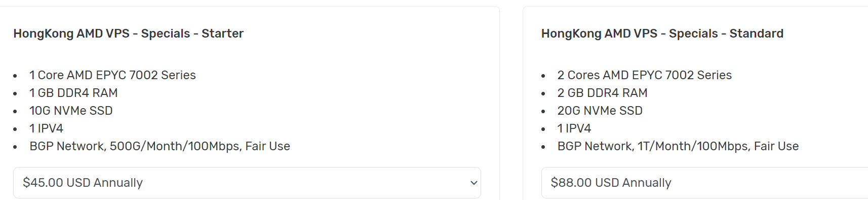Viewport: 868px width, 200px height.
Task: Click the 20G NVMe SSD spec
Action: click(600, 111)
